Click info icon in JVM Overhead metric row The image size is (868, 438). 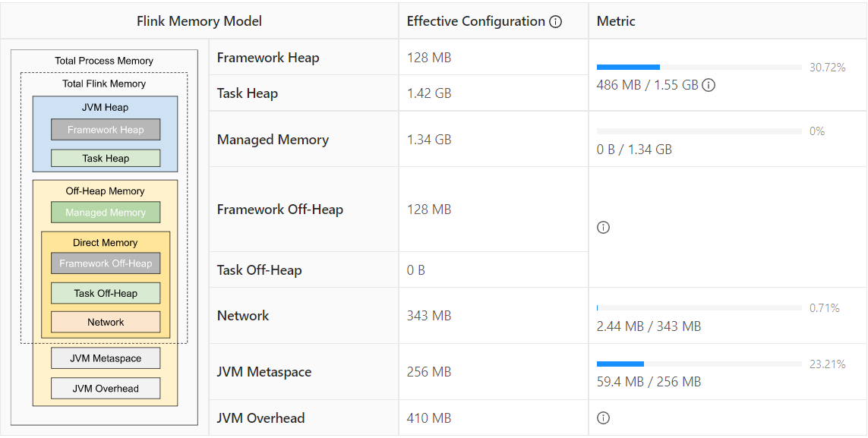pyautogui.click(x=604, y=418)
